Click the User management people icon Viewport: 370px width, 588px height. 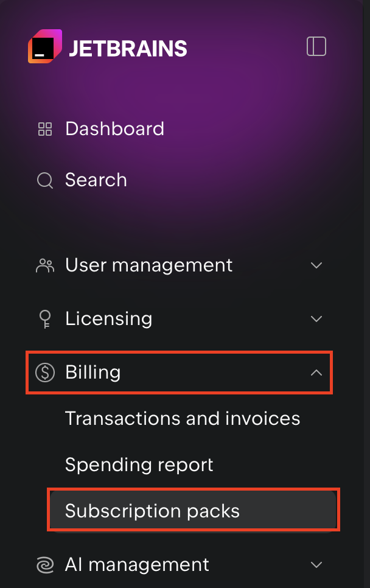tap(45, 265)
